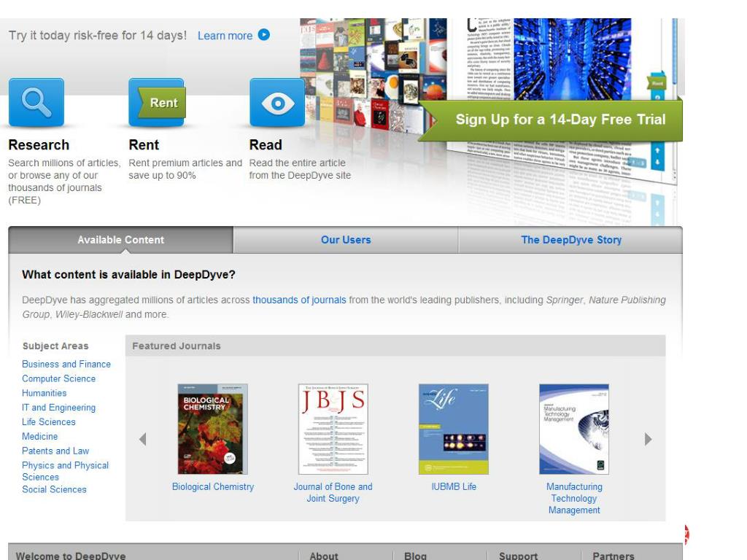Click 'What content is available in DeepDyve?' heading
Image resolution: width=747 pixels, height=560 pixels.
click(x=128, y=275)
